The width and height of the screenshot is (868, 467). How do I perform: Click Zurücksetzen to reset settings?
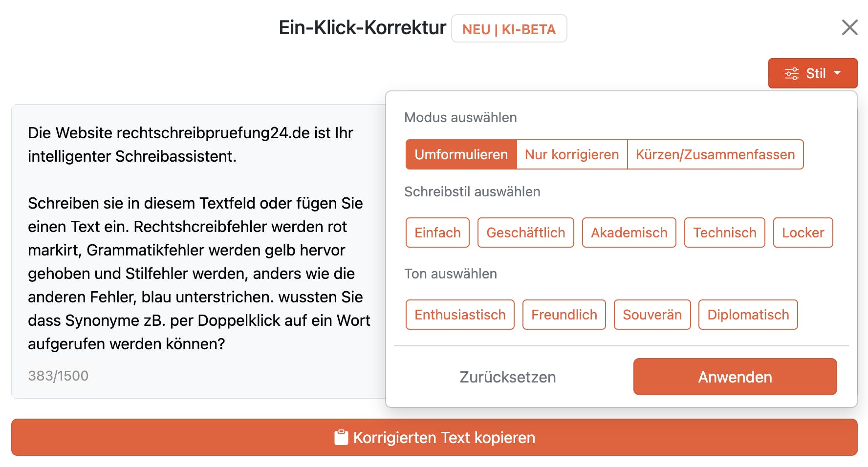[507, 377]
